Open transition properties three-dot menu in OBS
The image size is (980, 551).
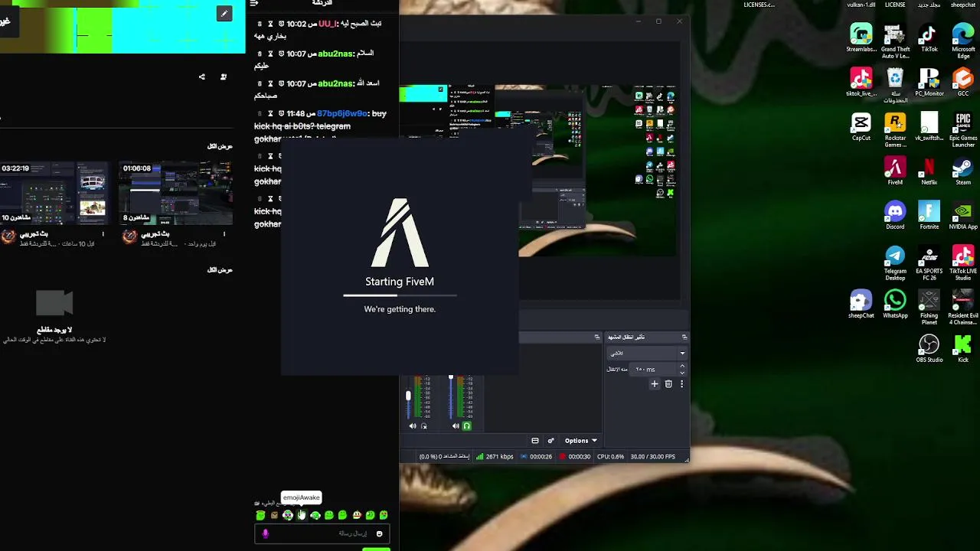681,384
